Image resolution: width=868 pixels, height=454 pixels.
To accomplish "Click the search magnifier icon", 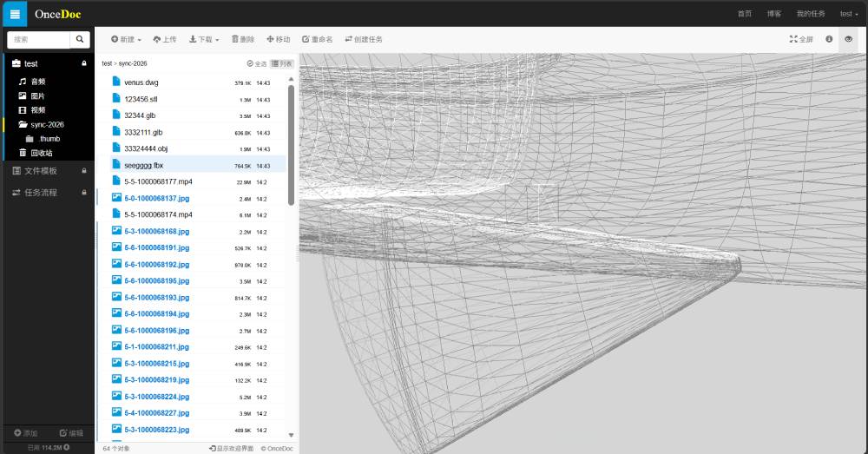I will 80,39.
